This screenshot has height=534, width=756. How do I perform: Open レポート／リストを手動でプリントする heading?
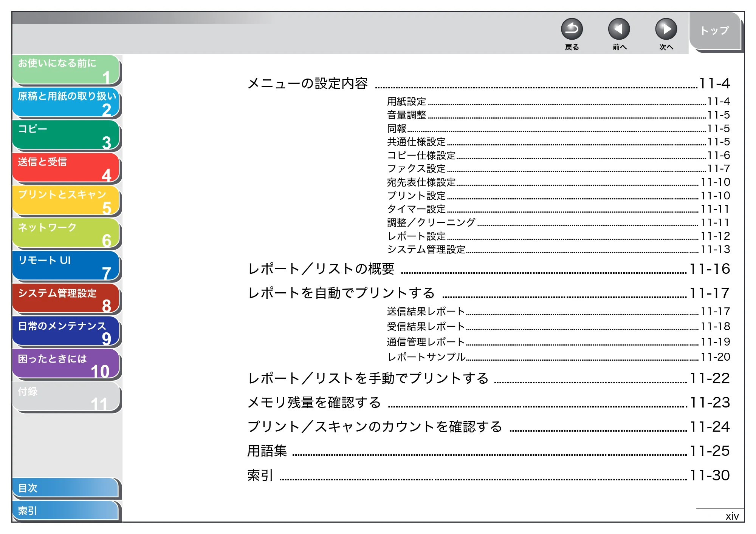(x=488, y=379)
